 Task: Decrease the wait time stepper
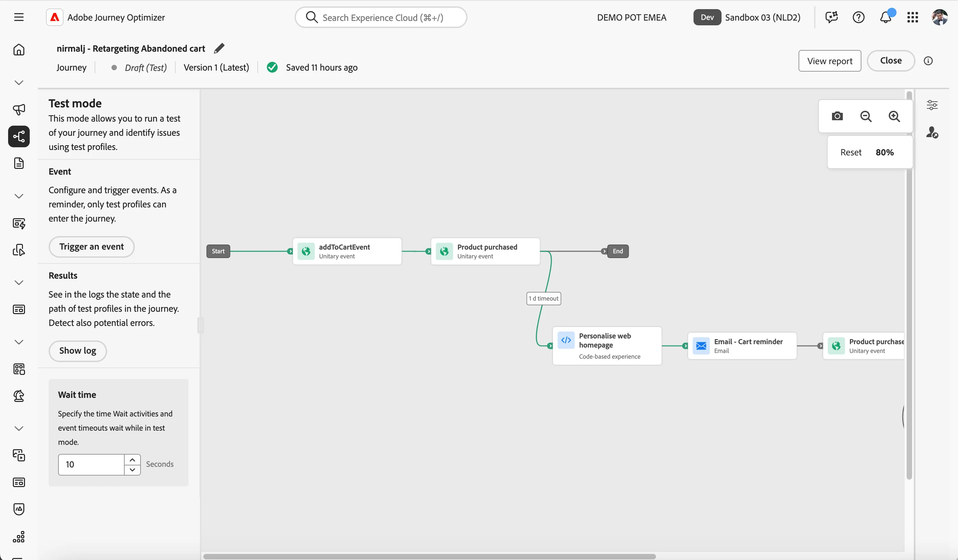(132, 469)
